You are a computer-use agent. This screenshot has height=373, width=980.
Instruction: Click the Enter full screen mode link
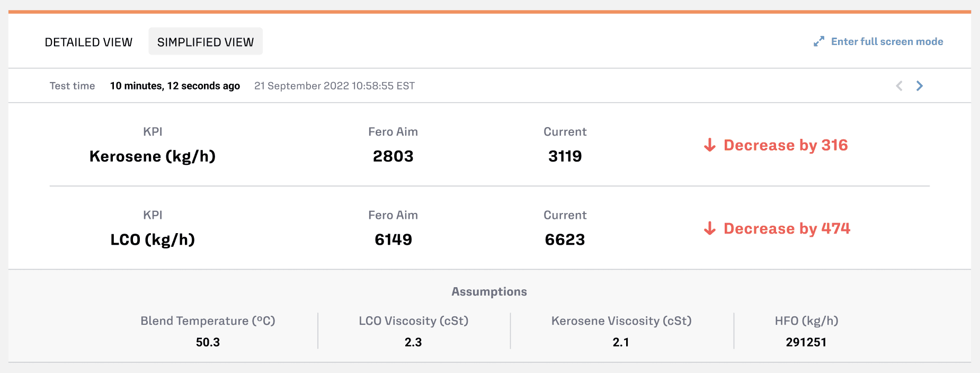pyautogui.click(x=887, y=41)
